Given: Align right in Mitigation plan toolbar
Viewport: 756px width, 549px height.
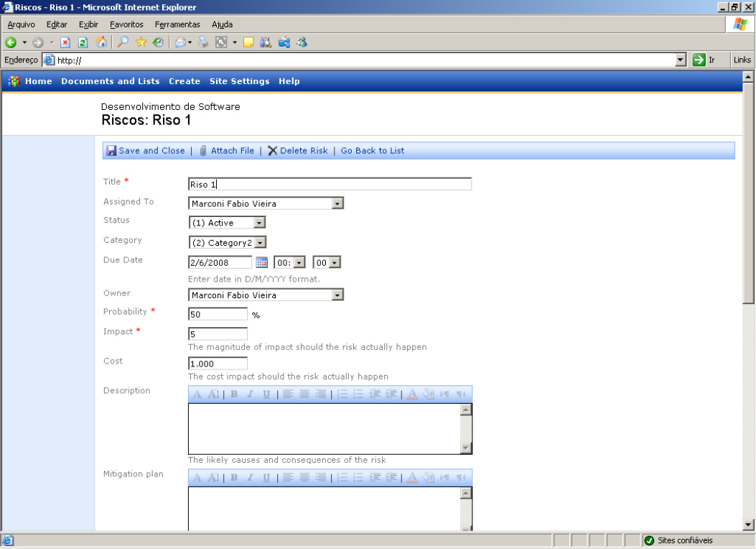Looking at the screenshot, I should [321, 478].
